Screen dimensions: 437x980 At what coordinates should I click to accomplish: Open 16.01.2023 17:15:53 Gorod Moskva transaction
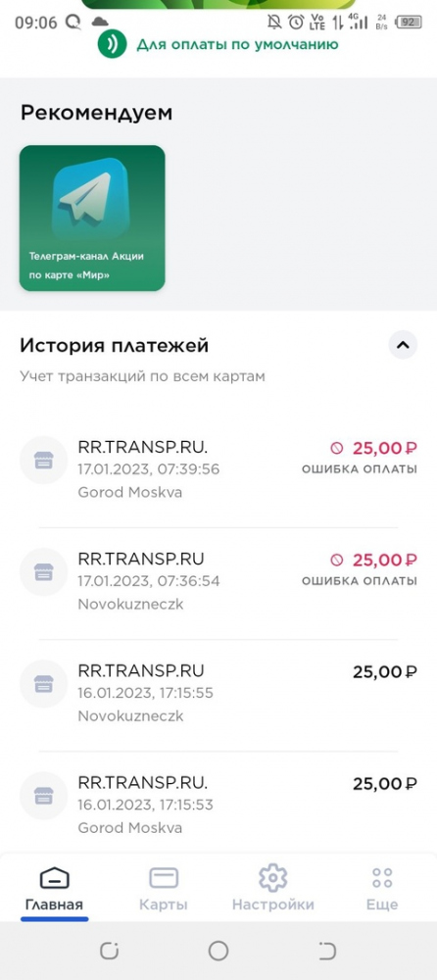tap(218, 806)
